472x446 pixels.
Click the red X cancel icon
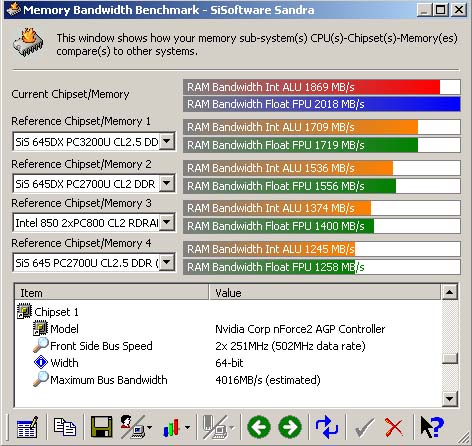[x=394, y=427]
